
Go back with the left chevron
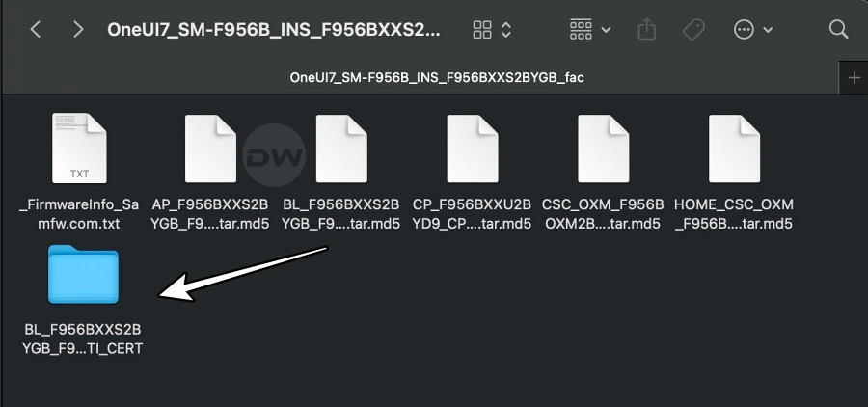pyautogui.click(x=36, y=29)
